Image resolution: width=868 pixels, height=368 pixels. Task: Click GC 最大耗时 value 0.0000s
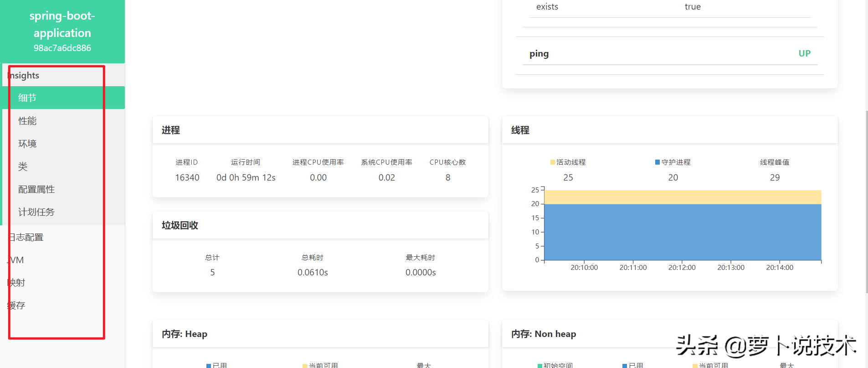(421, 272)
